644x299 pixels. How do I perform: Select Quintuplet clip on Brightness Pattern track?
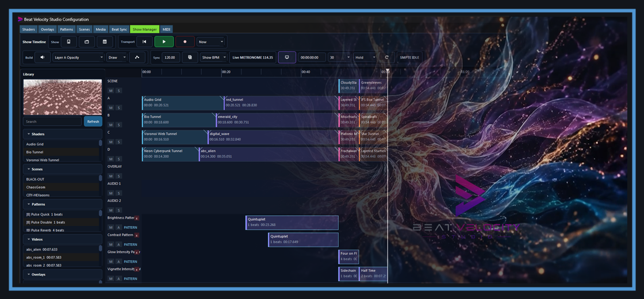pyautogui.click(x=292, y=222)
